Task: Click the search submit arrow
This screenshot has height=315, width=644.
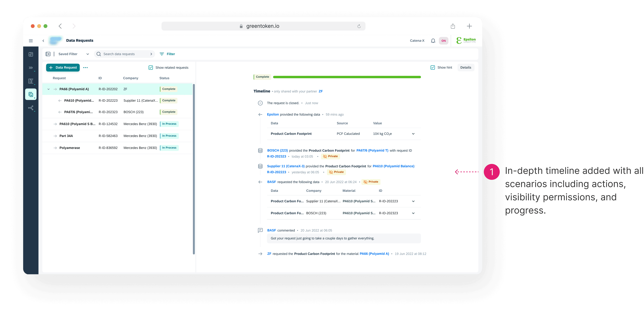Action: pos(151,54)
